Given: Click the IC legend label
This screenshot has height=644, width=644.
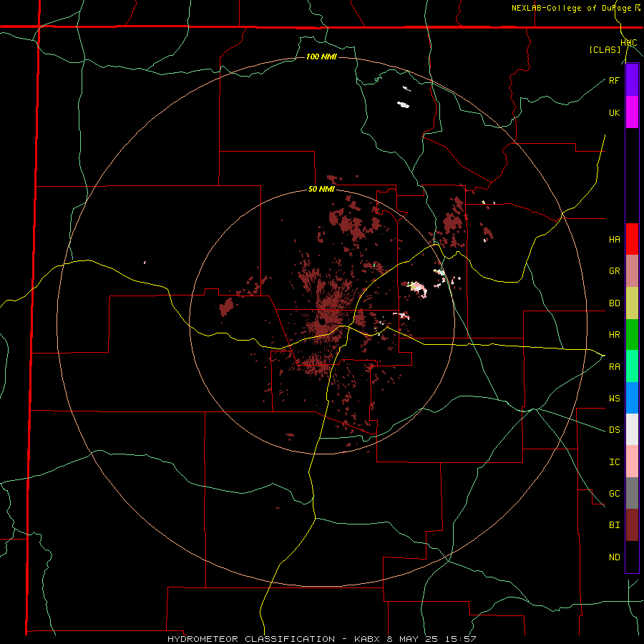Looking at the screenshot, I should (614, 462).
